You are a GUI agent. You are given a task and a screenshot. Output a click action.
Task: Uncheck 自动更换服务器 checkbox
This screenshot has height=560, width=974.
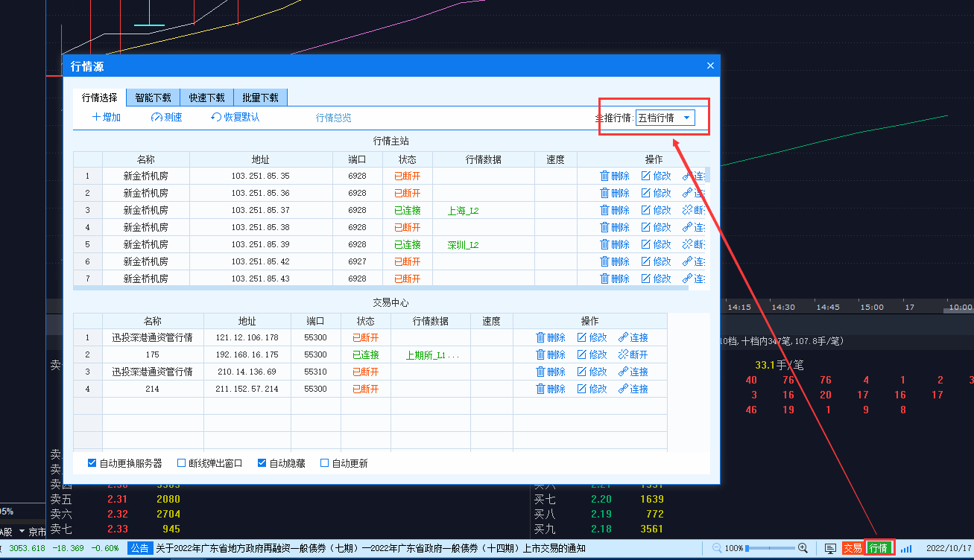coord(92,463)
